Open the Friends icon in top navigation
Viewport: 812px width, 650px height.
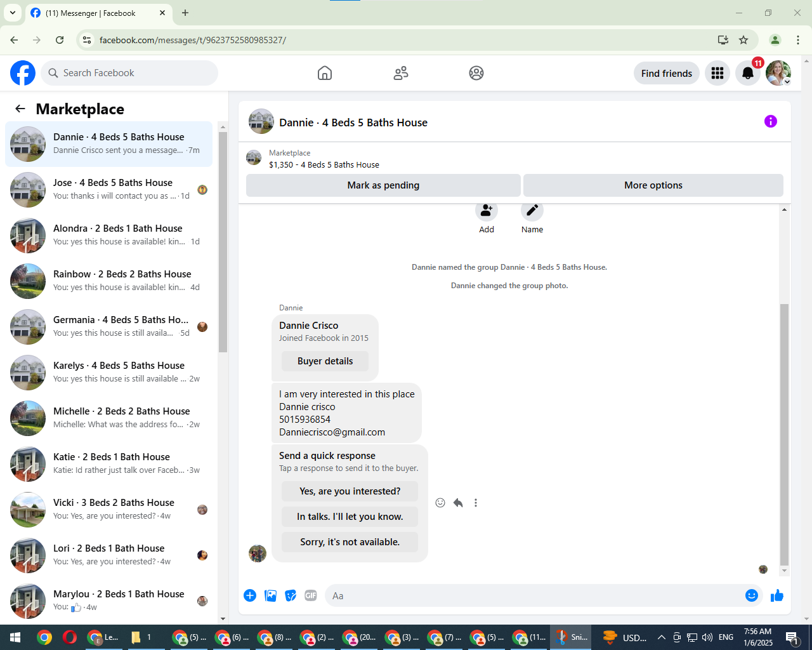coord(401,73)
